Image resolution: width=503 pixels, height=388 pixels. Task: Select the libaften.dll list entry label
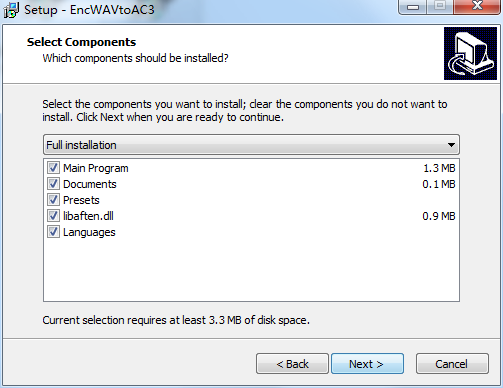88,216
